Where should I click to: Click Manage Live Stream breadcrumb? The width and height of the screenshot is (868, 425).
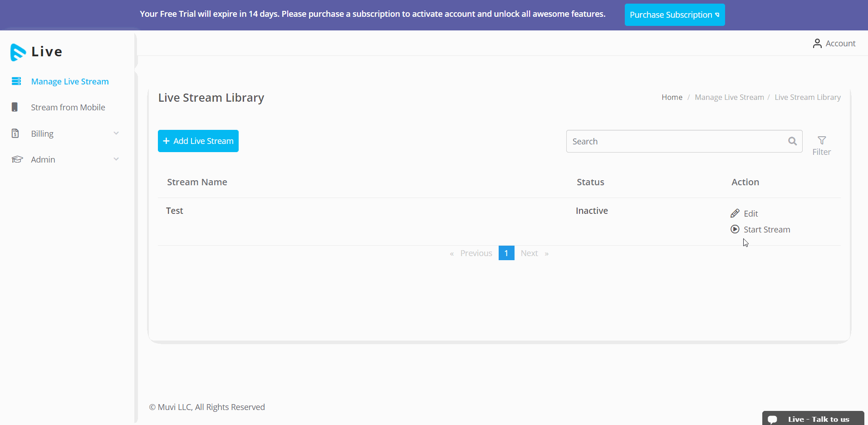pos(729,97)
